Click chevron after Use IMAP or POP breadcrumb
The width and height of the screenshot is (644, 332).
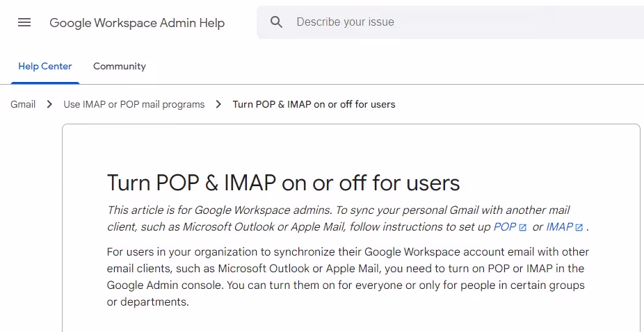tap(218, 104)
